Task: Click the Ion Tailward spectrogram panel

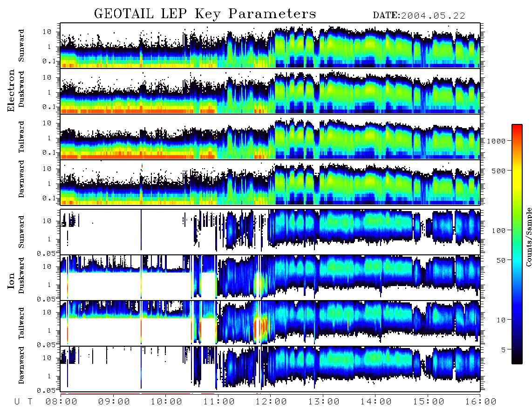Action: 270,323
